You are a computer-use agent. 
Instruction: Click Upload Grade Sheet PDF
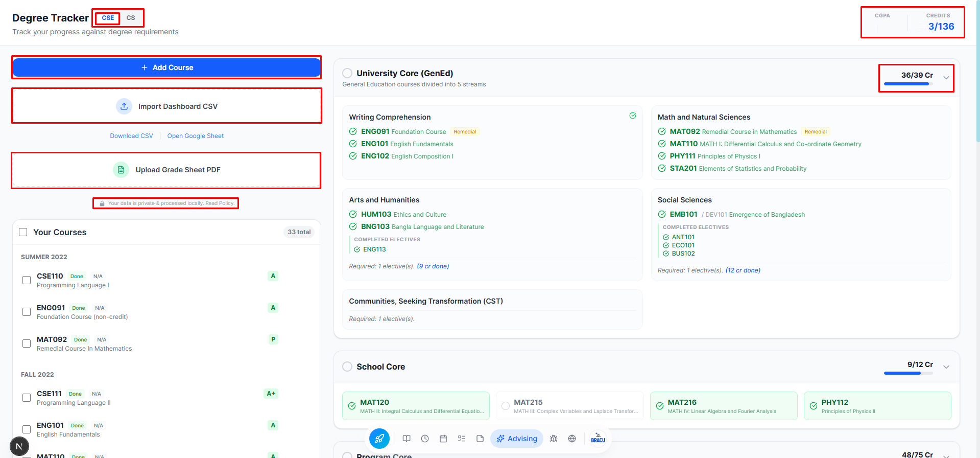click(x=166, y=170)
